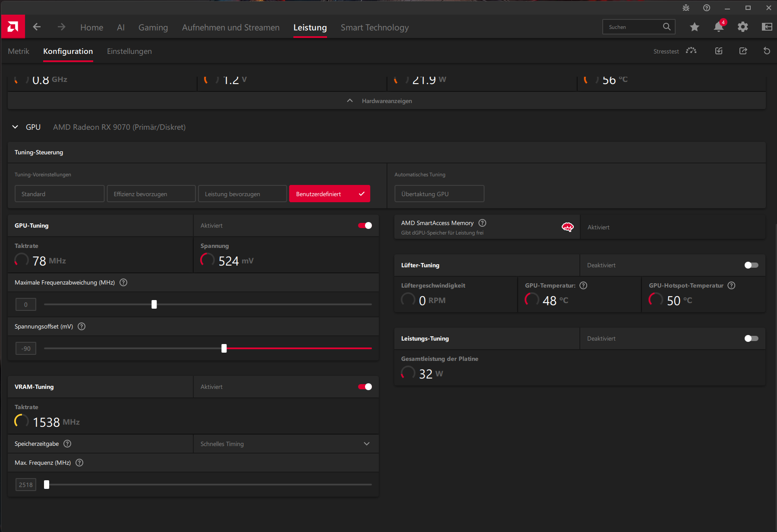The image size is (777, 532).
Task: Select Effizienz bevorzugen preset
Action: pos(151,194)
